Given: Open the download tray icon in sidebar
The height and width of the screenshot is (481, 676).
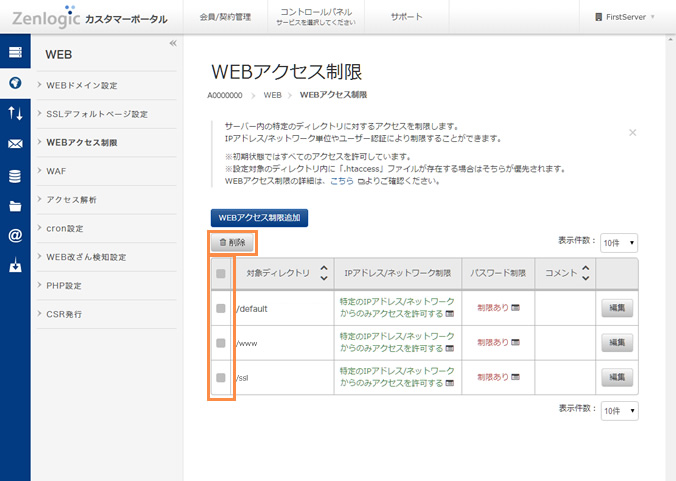Looking at the screenshot, I should [x=15, y=265].
